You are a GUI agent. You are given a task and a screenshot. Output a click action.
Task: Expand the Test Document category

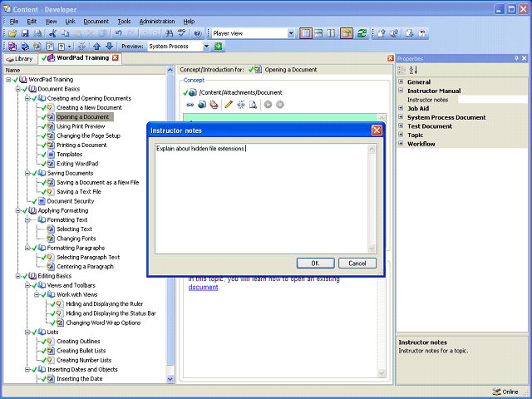pos(401,126)
